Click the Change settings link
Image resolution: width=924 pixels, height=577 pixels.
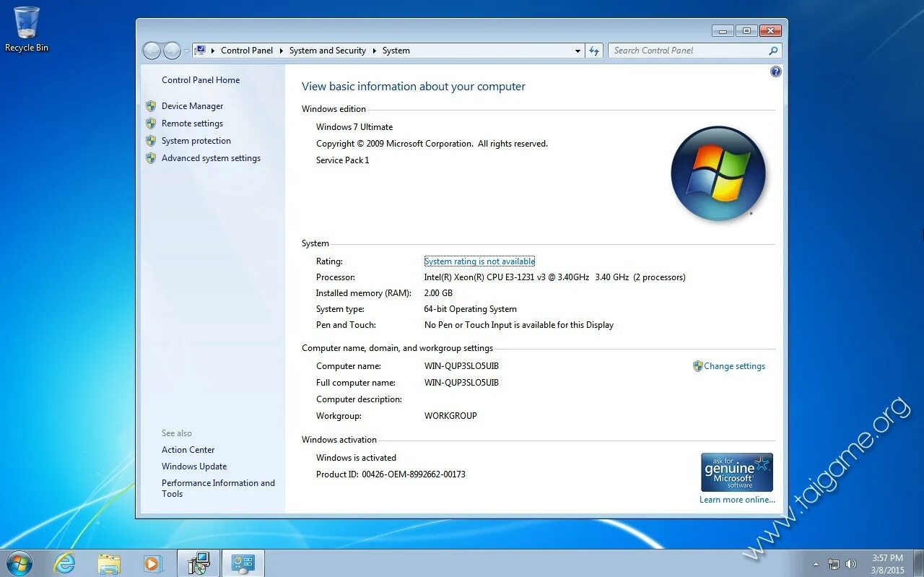tap(734, 366)
